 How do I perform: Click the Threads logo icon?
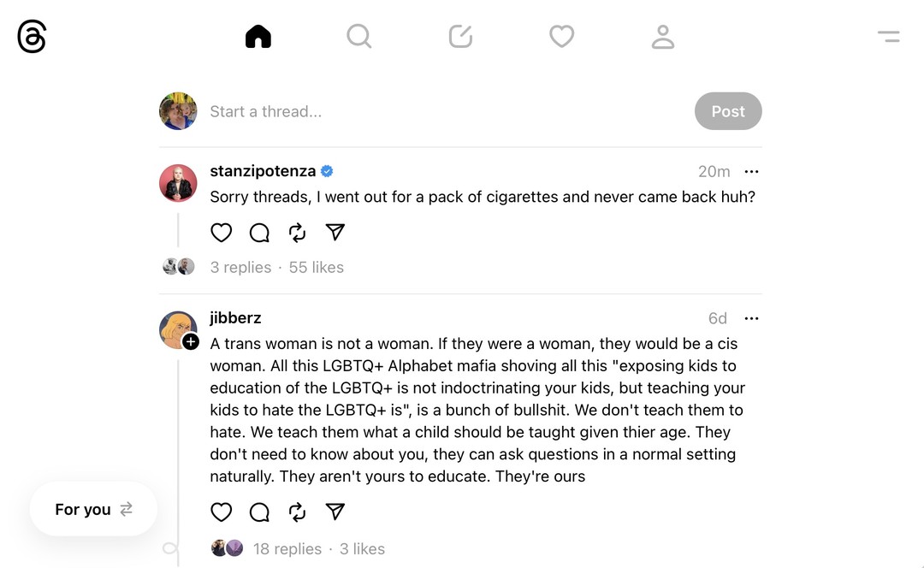pyautogui.click(x=32, y=37)
